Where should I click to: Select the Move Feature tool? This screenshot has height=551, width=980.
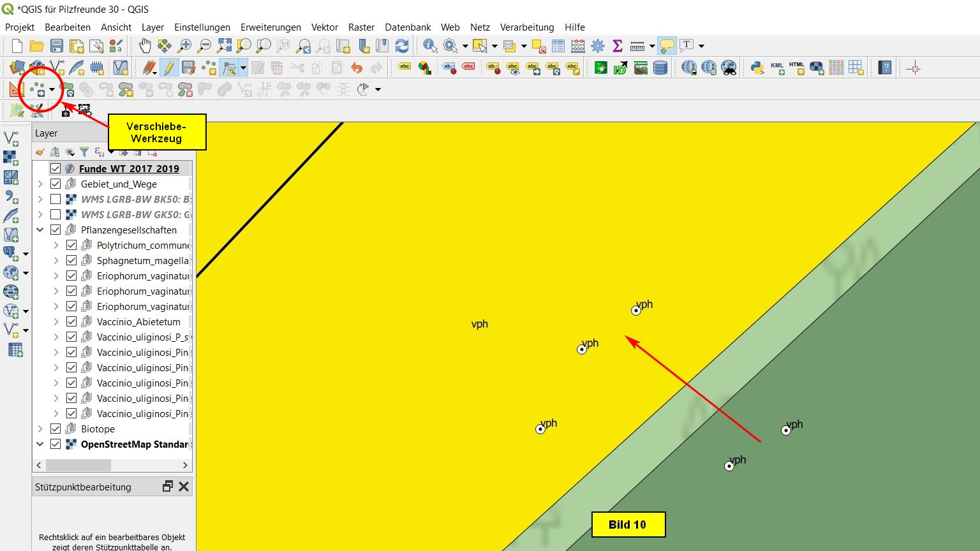click(38, 89)
